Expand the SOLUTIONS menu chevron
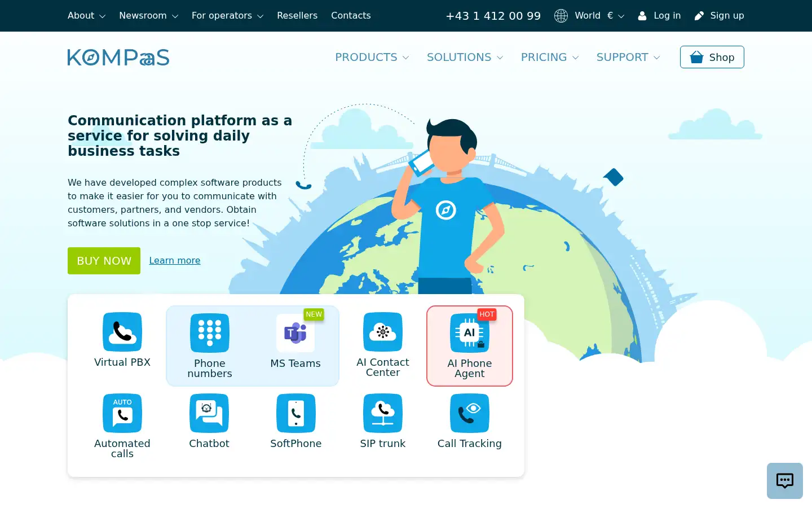 coord(500,58)
